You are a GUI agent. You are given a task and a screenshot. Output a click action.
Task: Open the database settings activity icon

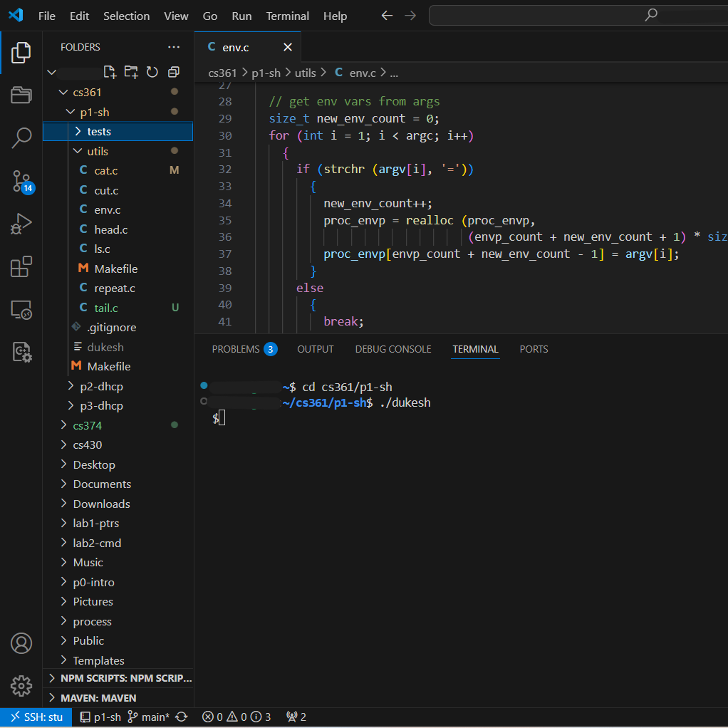click(x=21, y=352)
